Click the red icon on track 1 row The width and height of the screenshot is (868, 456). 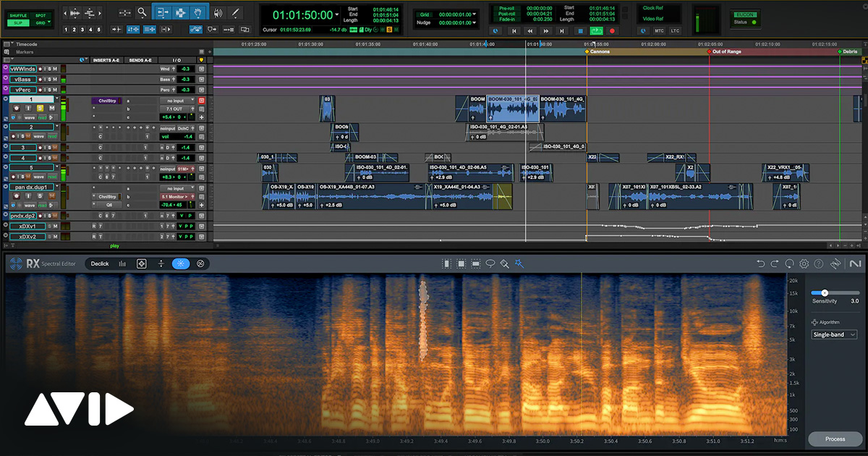pos(202,101)
